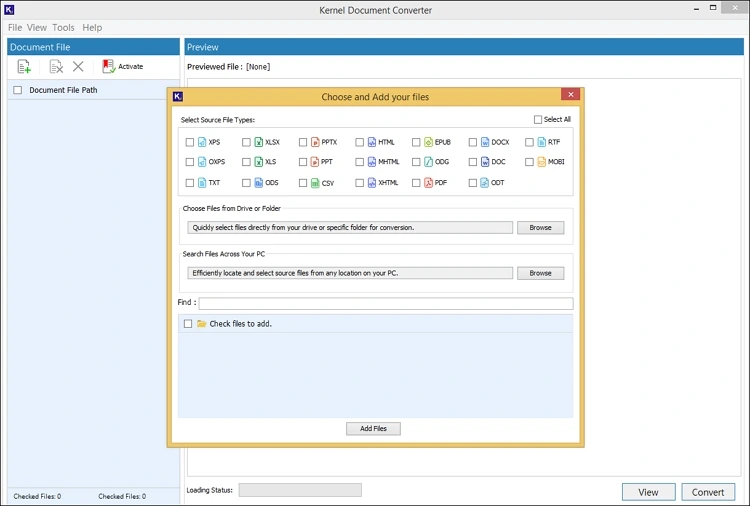750x506 pixels.
Task: Click the XLSX spreadsheet file icon
Action: point(258,143)
